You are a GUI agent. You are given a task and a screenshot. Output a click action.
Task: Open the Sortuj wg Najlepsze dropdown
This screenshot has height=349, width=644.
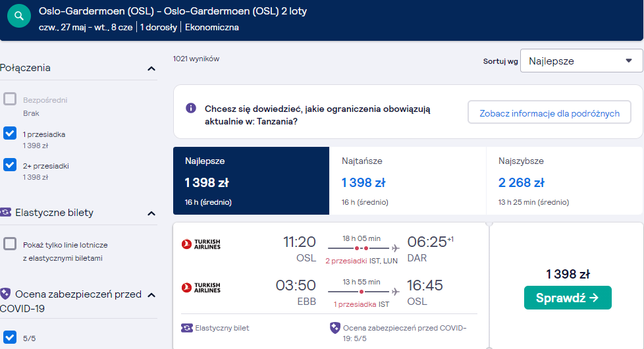click(x=581, y=61)
